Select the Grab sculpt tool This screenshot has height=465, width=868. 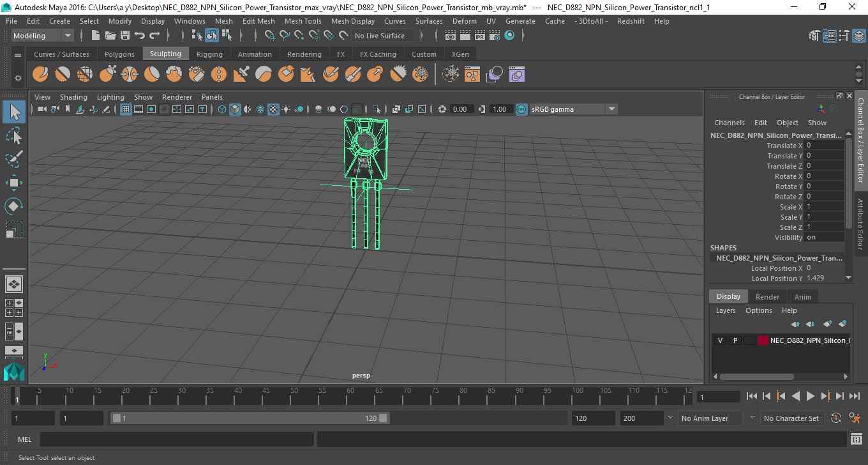[107, 75]
